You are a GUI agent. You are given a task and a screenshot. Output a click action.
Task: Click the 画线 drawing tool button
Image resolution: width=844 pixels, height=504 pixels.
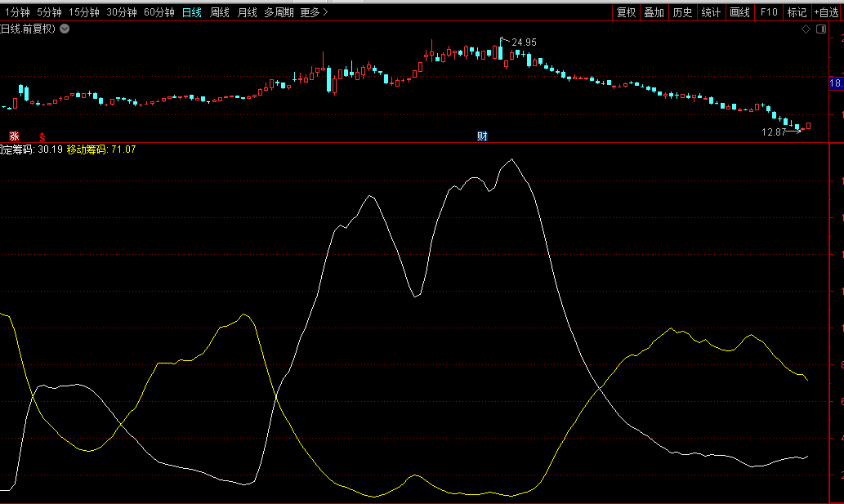[739, 12]
